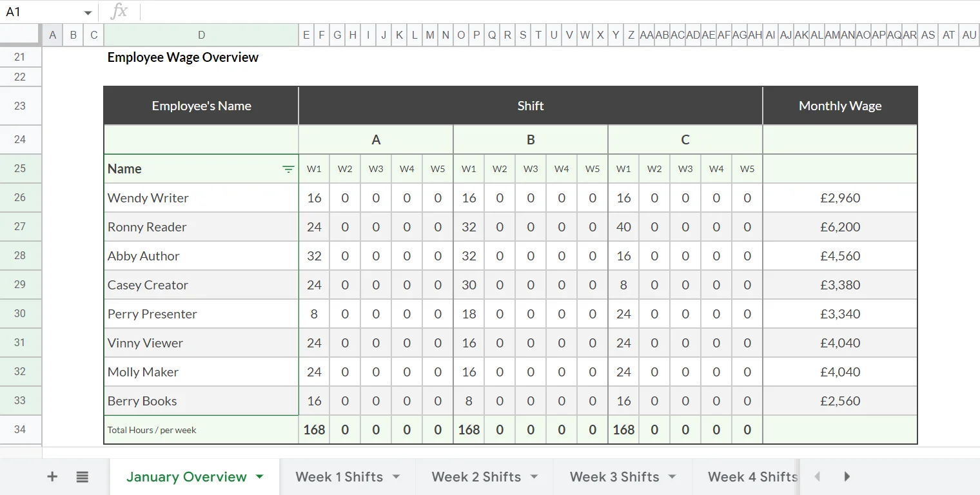Switch to the Week 2 Shifts tab
The width and height of the screenshot is (980, 495).
476,477
